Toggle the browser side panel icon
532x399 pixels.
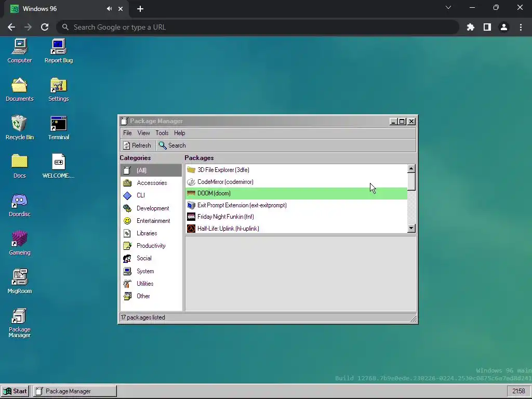pyautogui.click(x=487, y=27)
